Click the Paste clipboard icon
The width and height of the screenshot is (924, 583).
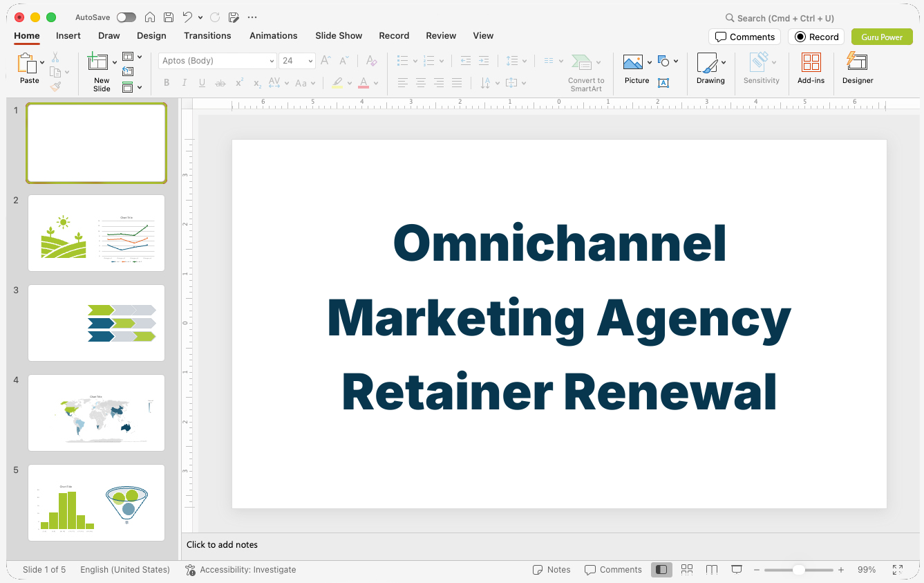tap(28, 63)
